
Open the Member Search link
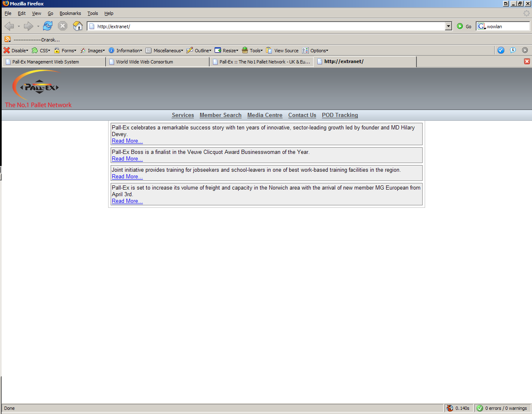tap(220, 115)
